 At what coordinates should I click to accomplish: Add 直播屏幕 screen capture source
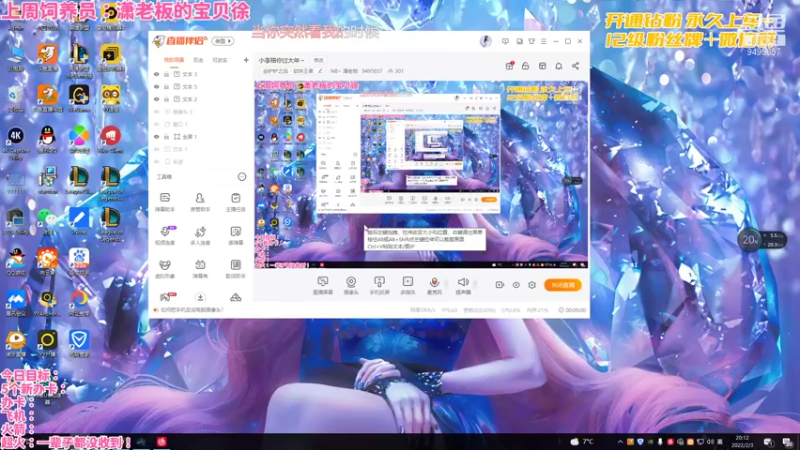click(322, 285)
